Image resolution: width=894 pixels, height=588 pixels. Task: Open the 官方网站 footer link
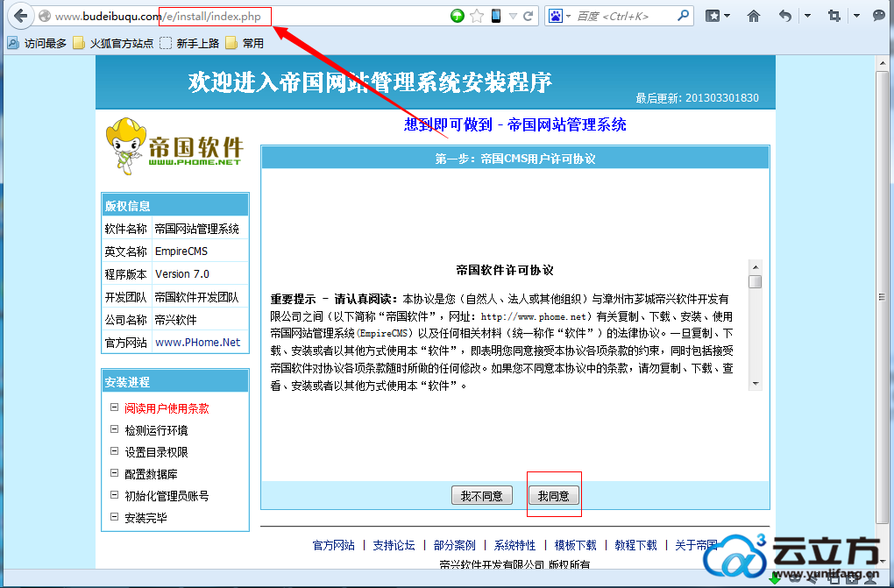(x=334, y=545)
